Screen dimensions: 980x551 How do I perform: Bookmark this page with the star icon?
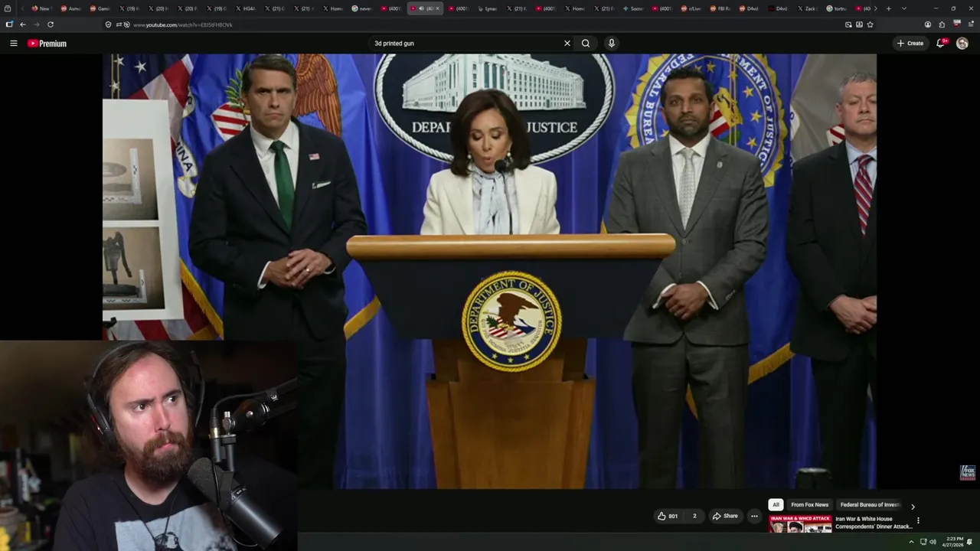tap(870, 24)
